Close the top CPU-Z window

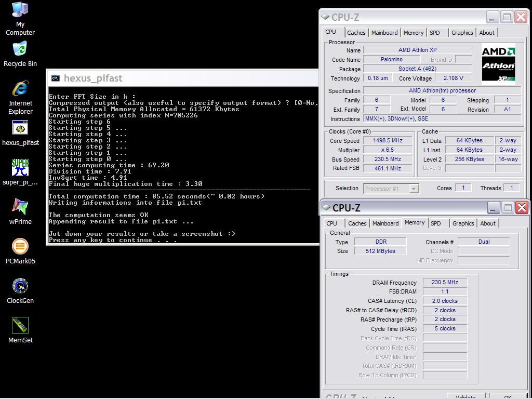click(521, 17)
